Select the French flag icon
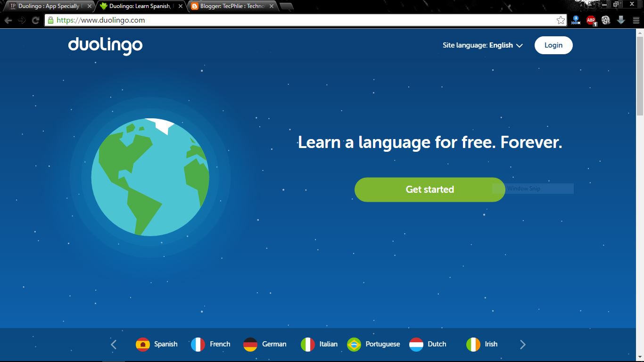644x362 pixels. [x=198, y=345]
